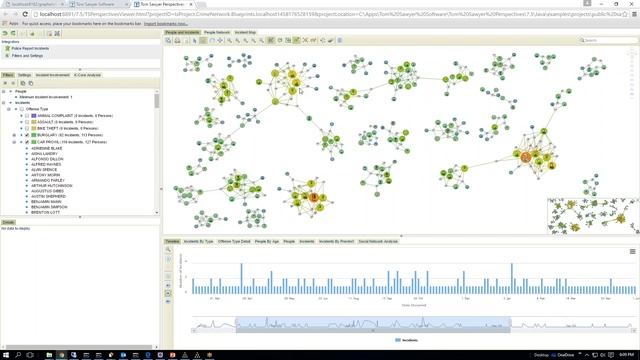
Task: Uncheck the CAR PROWL checkbox
Action: click(x=27, y=142)
